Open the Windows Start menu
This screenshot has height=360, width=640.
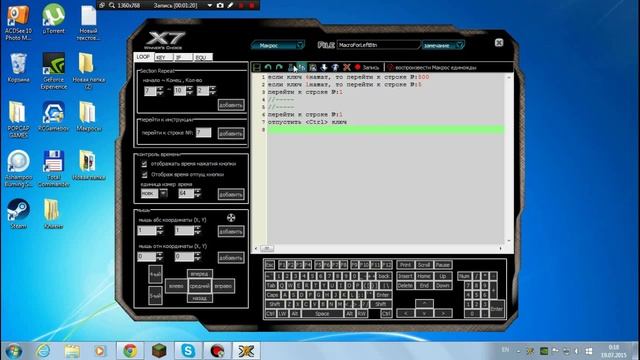14,351
